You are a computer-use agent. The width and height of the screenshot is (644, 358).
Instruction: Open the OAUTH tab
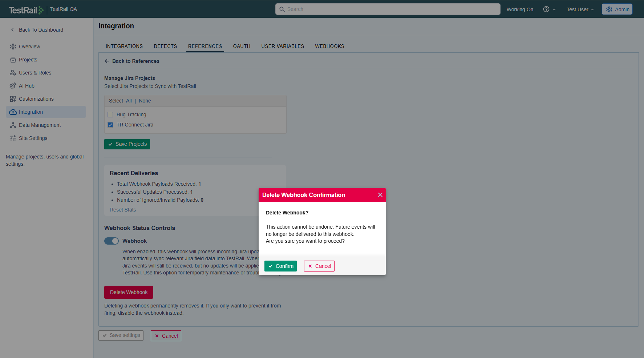(x=242, y=46)
